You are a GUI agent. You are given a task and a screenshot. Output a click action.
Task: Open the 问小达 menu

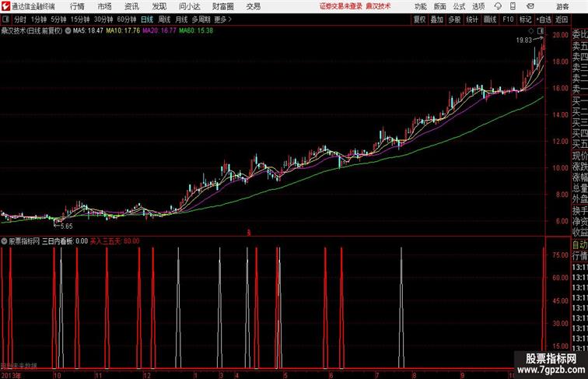190,6
